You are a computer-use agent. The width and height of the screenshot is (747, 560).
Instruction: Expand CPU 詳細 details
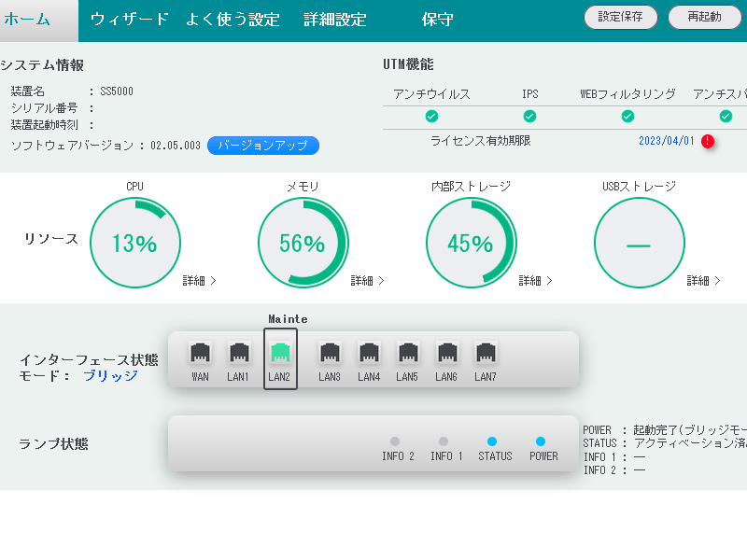199,280
